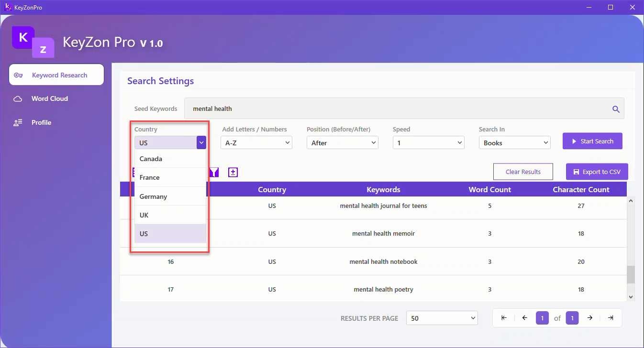Image resolution: width=644 pixels, height=348 pixels.
Task: Click the plus-minus icon above the table
Action: [x=233, y=173]
